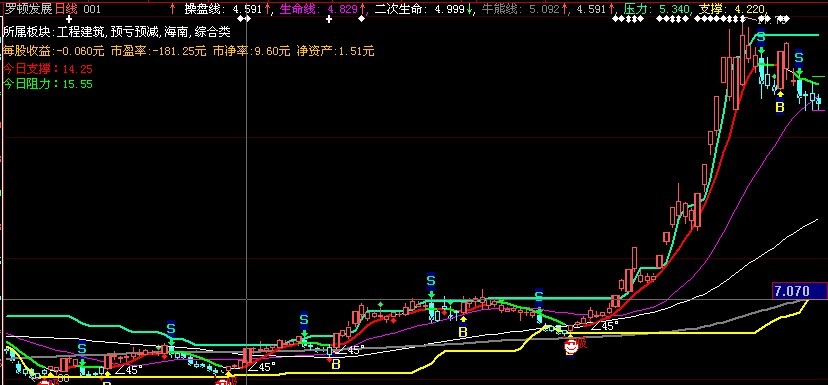The width and height of the screenshot is (828, 385).
Task: Select the 每股收益:-0.060元 value
Action: [54, 51]
